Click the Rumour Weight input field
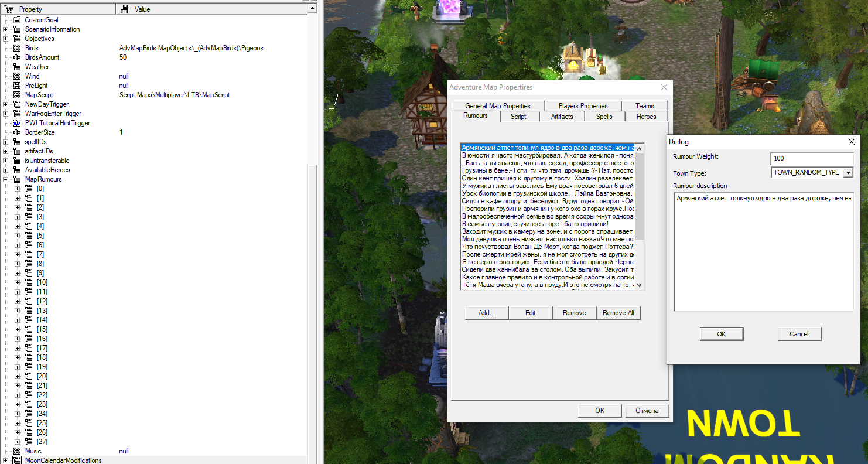The height and width of the screenshot is (464, 868). point(812,158)
